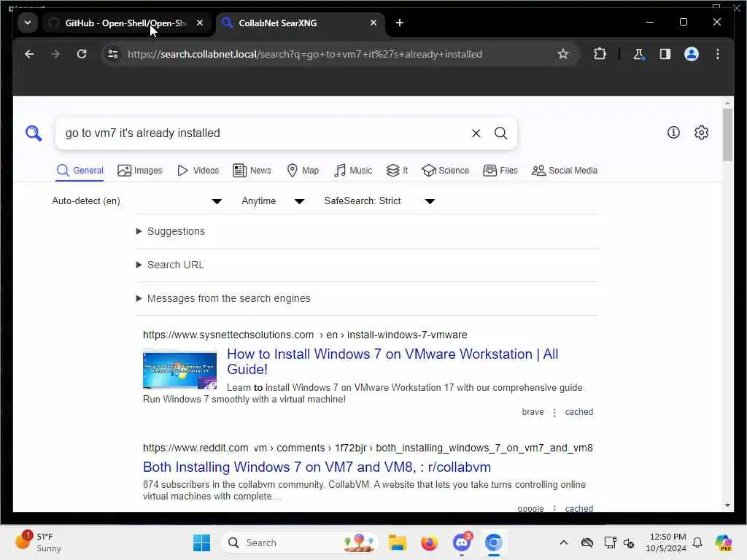Expand the Suggestions section

[171, 231]
